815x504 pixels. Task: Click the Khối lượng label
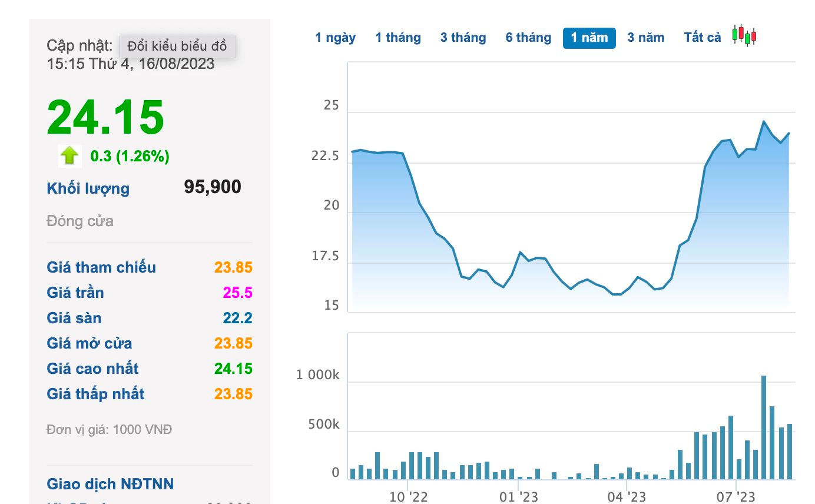click(x=88, y=188)
